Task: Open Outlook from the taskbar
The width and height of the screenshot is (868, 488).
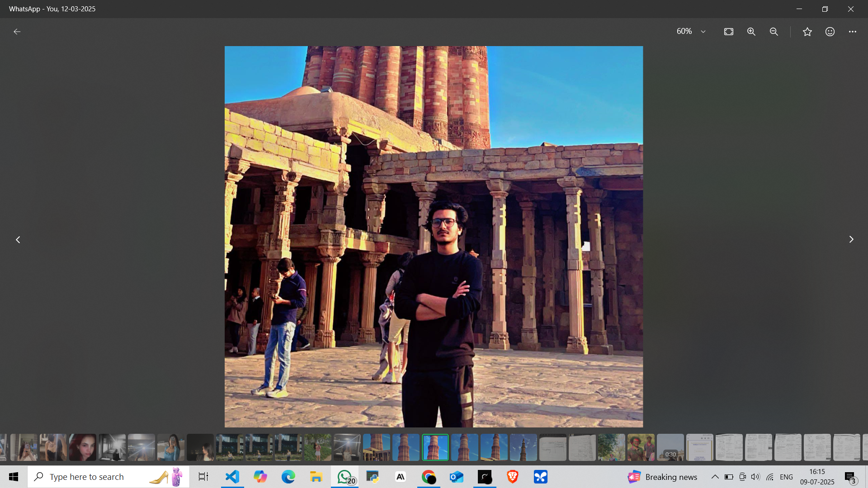Action: coord(457,477)
